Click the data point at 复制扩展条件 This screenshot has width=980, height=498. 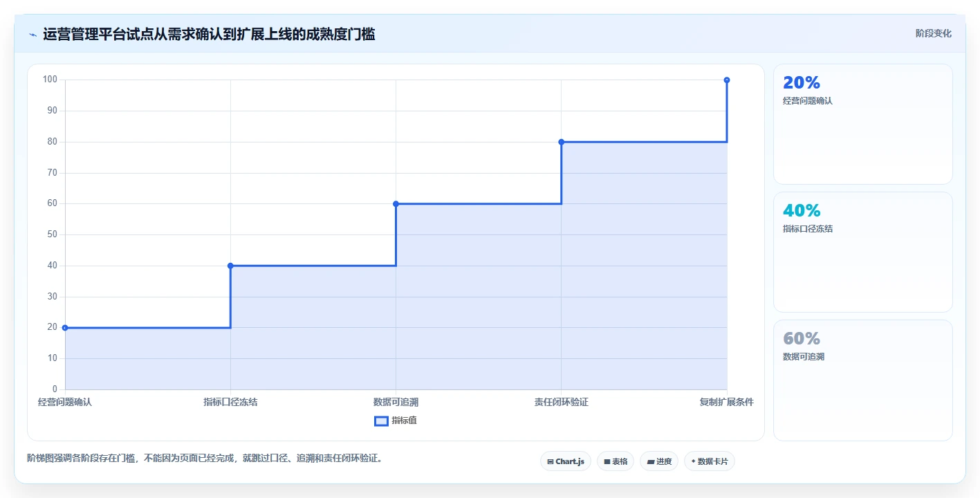pos(727,80)
